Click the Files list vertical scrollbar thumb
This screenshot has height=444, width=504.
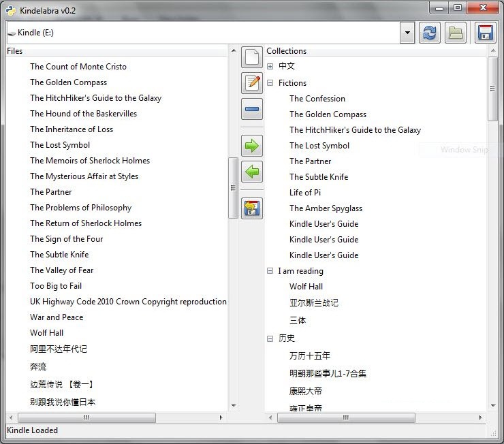pos(233,188)
